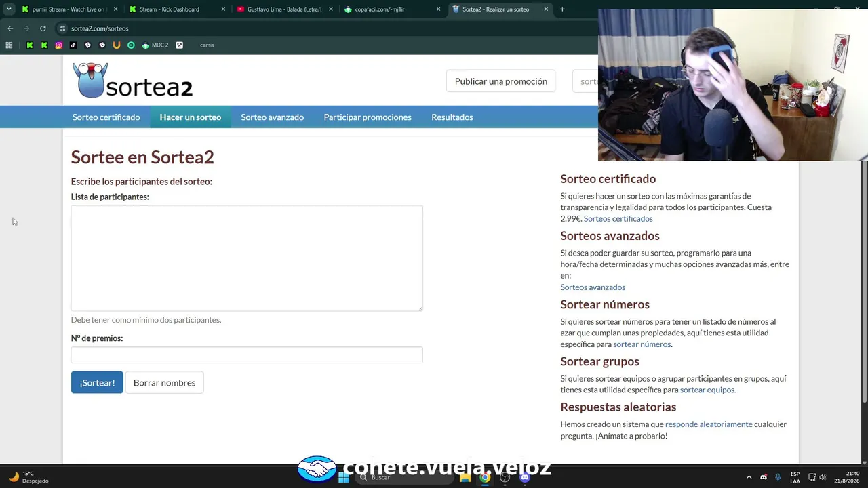Screen dimensions: 868x488
Task: Focus the Lista de participantes text area
Action: [247, 258]
